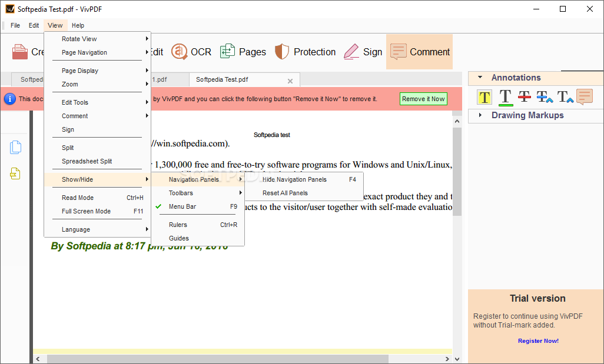Expand the Drawing Markups section
The image size is (604, 364).
[x=480, y=115]
